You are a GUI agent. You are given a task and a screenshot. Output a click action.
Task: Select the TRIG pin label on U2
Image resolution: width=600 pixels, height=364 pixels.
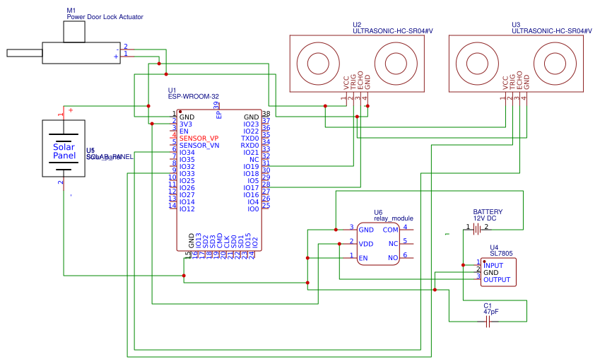(353, 81)
